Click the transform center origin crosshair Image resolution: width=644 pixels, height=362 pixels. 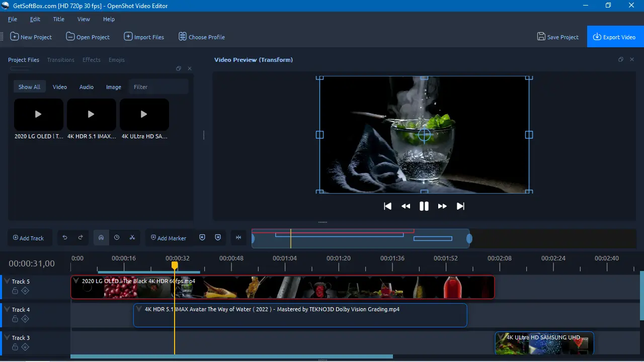(424, 135)
